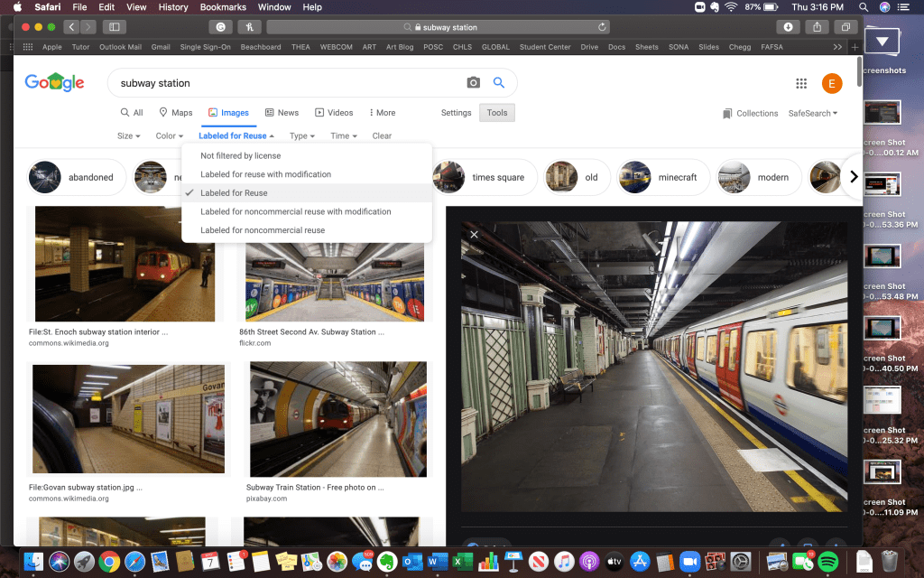Toggle the Safari sidebar button
924x578 pixels.
115,27
